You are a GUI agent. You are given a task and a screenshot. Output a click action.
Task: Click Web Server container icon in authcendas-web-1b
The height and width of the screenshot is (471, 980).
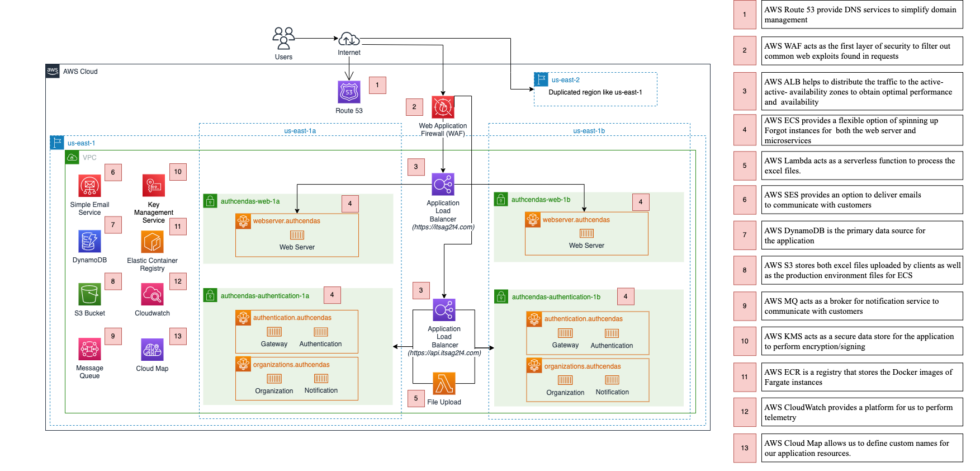click(x=586, y=233)
